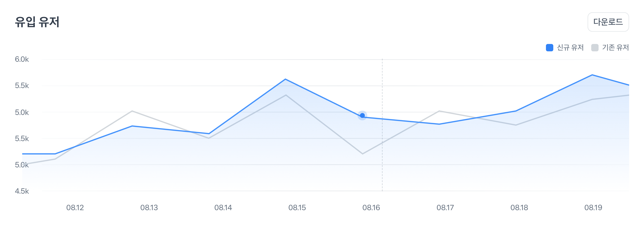Click the blue line peak above 08.15
Viewport: 644px width, 228px height.
[285, 79]
